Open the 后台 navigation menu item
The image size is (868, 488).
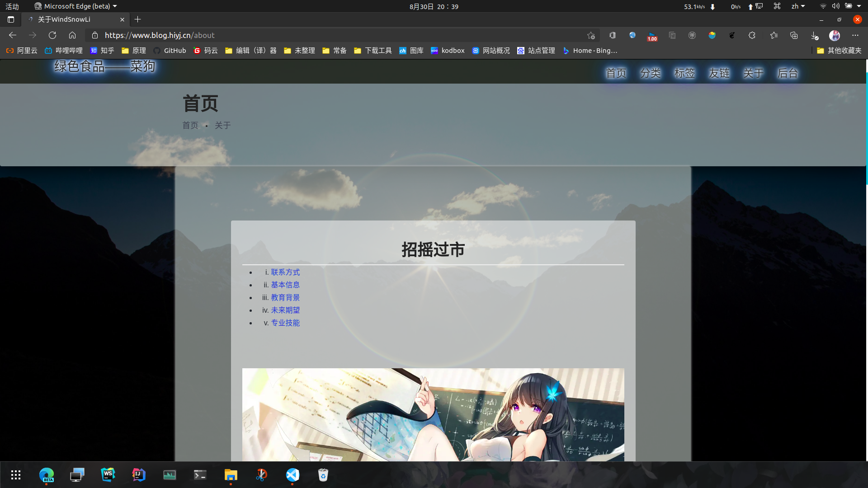pos(788,73)
